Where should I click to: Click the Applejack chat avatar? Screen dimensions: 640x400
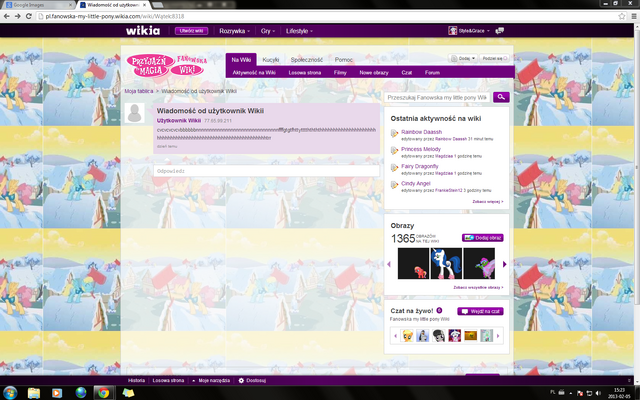(x=407, y=336)
